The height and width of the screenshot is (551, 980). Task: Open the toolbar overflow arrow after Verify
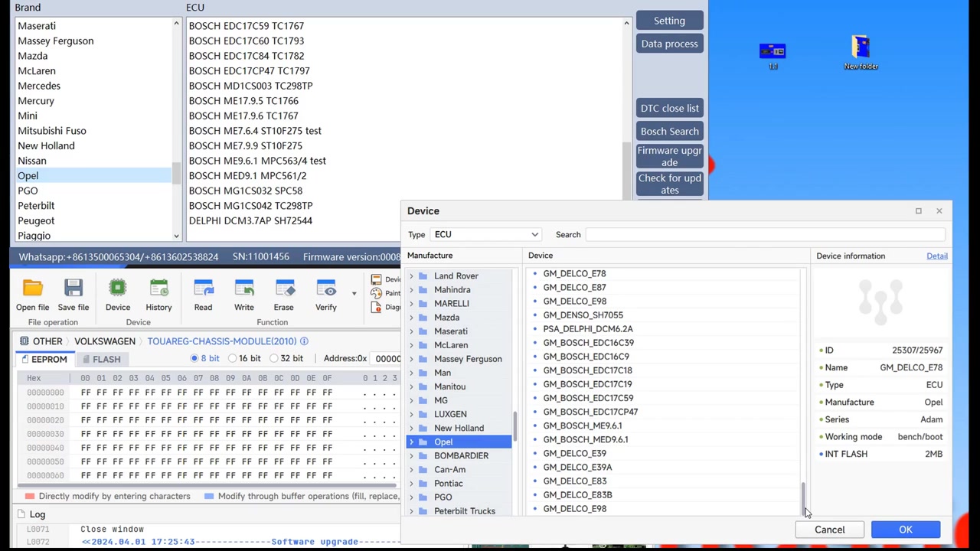pos(354,293)
